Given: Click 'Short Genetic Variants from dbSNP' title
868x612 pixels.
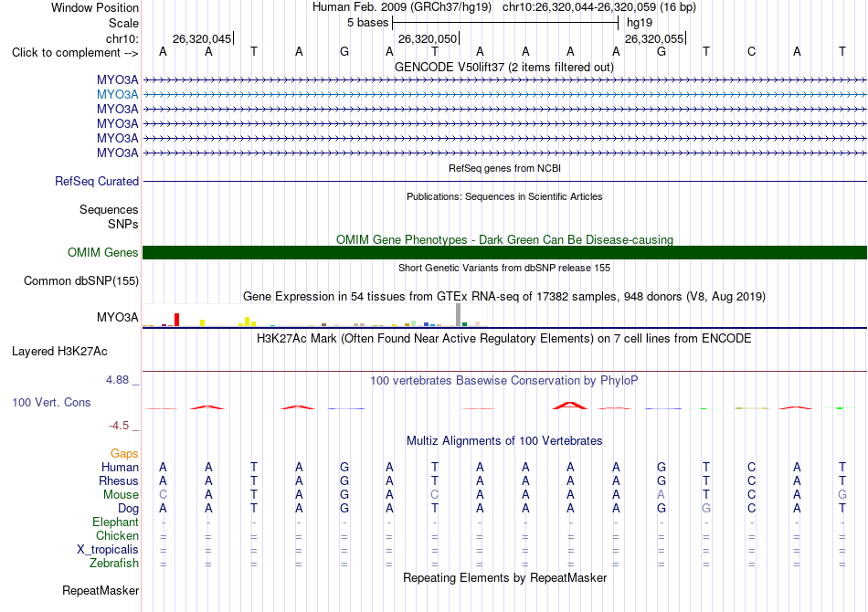Looking at the screenshot, I should [504, 268].
